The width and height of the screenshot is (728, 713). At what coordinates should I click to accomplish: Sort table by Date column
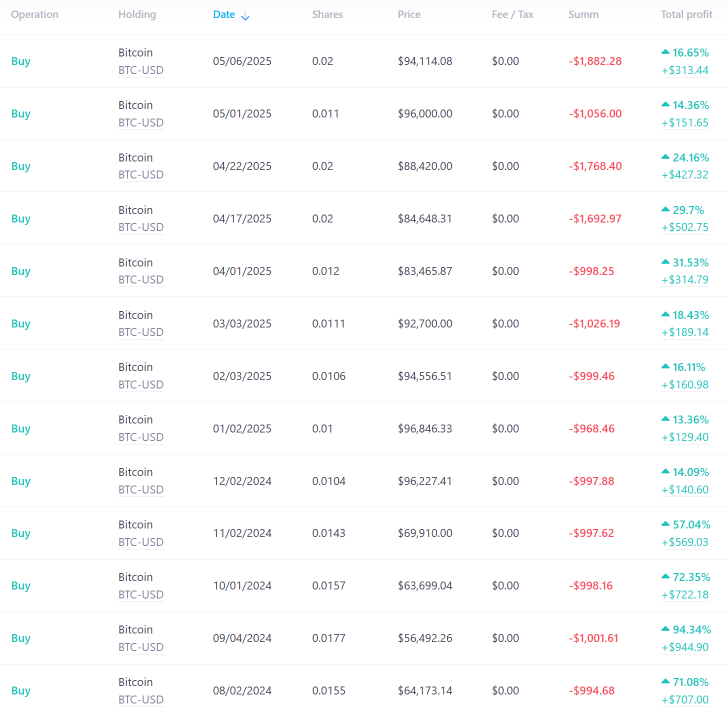pos(224,14)
